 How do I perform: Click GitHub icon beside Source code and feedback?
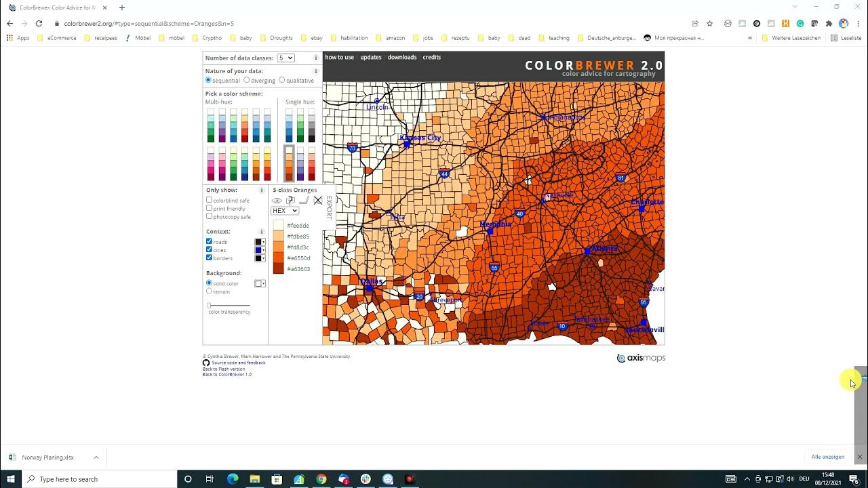[206, 363]
